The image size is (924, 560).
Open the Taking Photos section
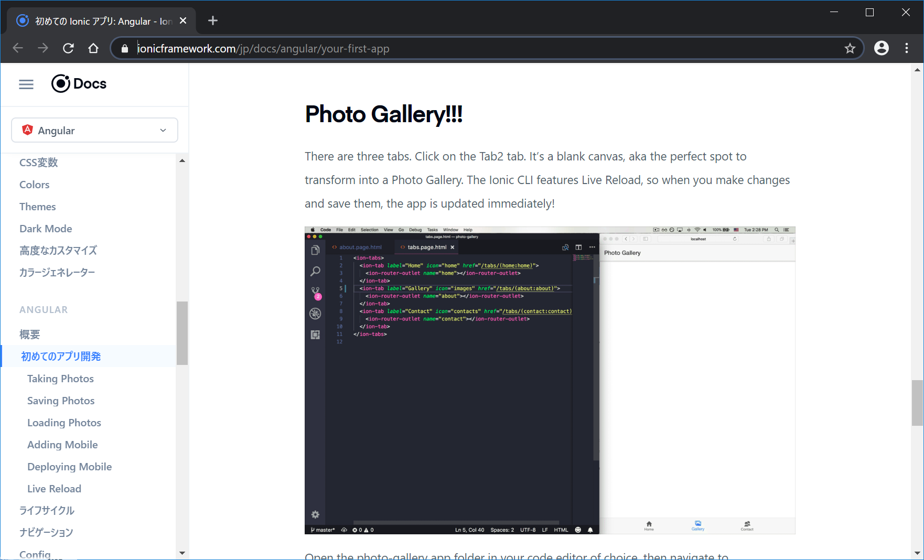click(x=60, y=379)
